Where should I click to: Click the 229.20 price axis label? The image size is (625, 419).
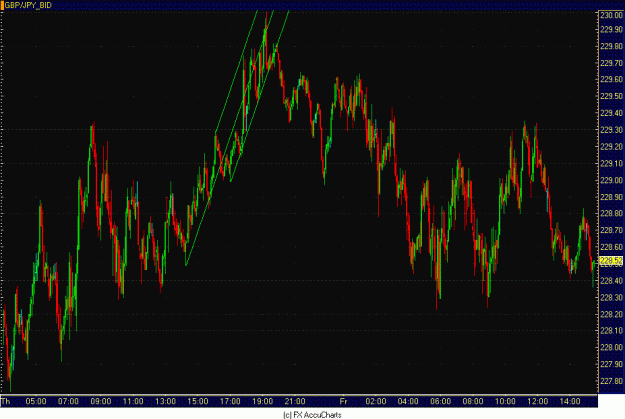(x=611, y=146)
